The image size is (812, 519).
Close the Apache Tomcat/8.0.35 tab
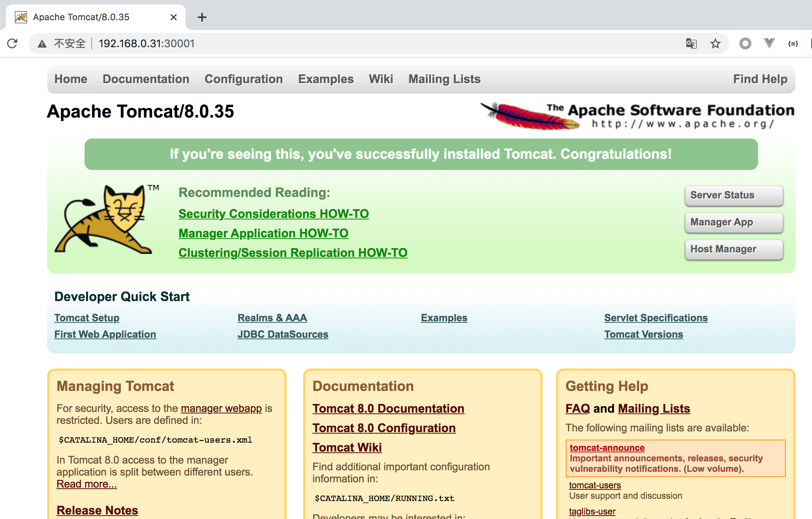(173, 17)
